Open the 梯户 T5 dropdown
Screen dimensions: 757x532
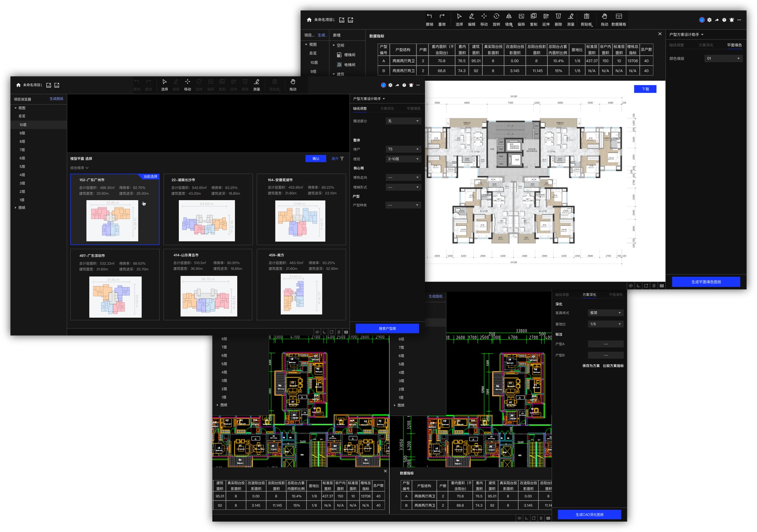pyautogui.click(x=403, y=149)
